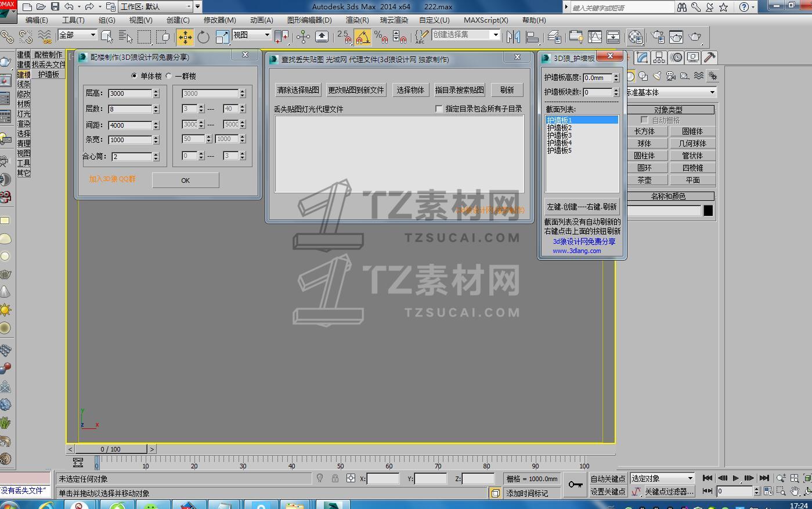Increase the 层高 spinner value

coord(156,91)
